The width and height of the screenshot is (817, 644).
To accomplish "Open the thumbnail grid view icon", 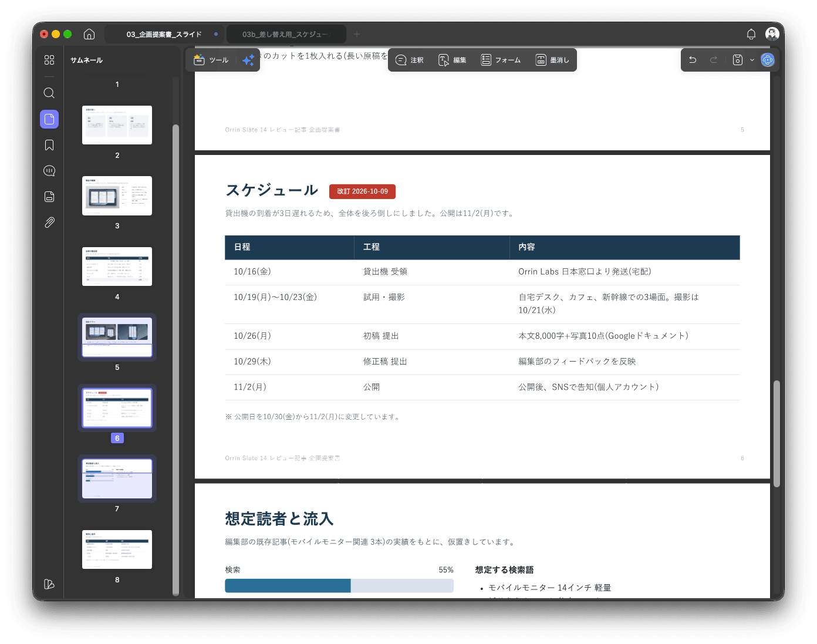I will (x=49, y=60).
